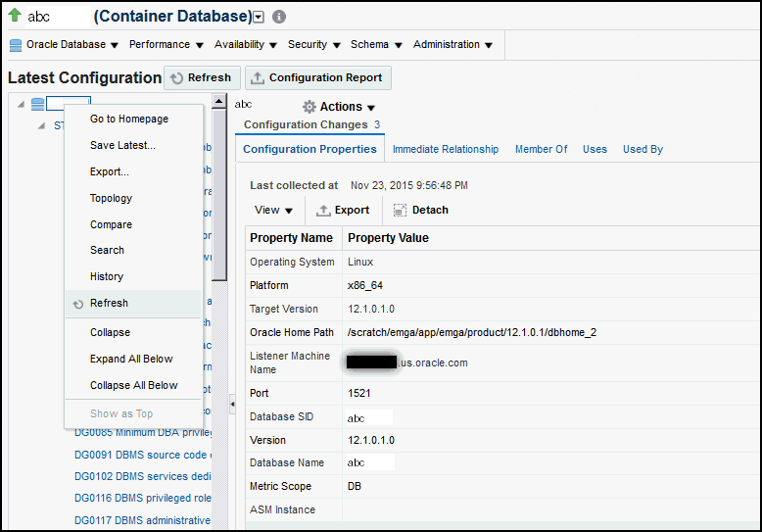The image size is (762, 532).
Task: Click the Export button above properties table
Action: click(x=343, y=210)
